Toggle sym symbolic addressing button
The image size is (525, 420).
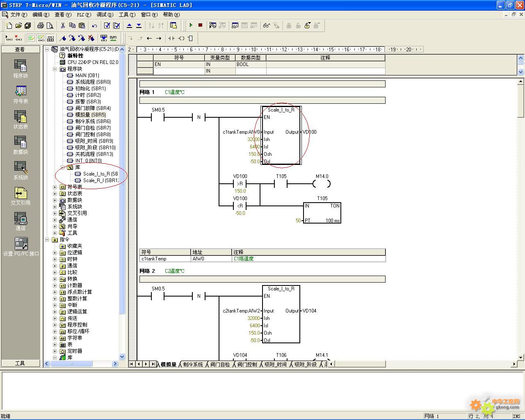(x=113, y=38)
